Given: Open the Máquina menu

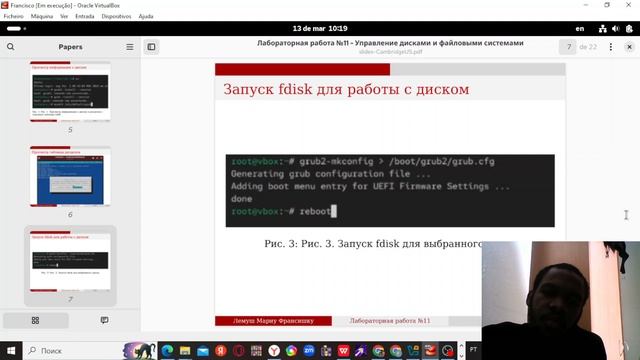Looking at the screenshot, I should [x=42, y=16].
